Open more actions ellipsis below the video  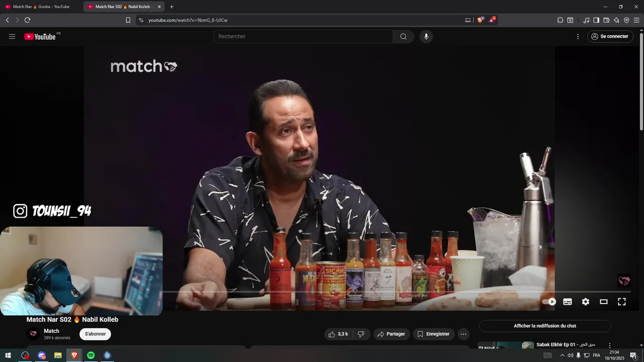tap(463, 334)
